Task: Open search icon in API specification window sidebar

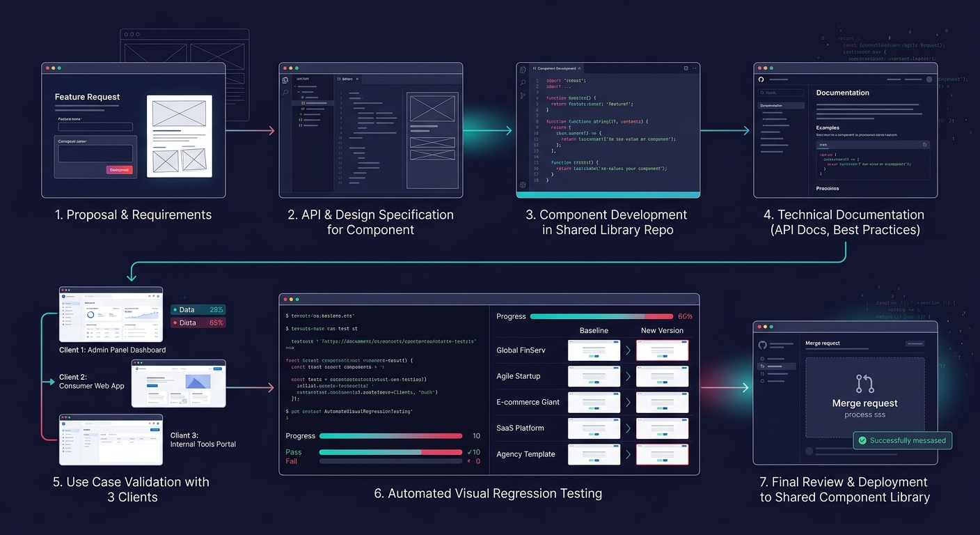Action: [285, 92]
